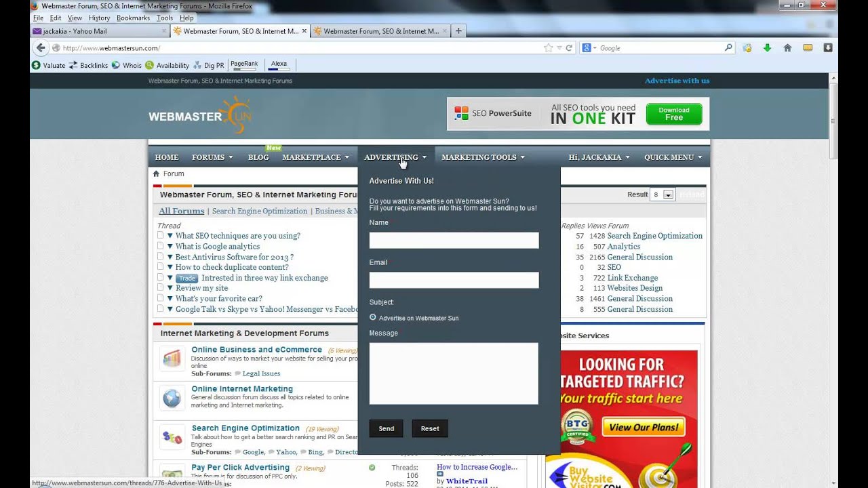Tick the checkbox for What SEO techniques thread
Image resolution: width=868 pixels, height=488 pixels.
tap(161, 235)
